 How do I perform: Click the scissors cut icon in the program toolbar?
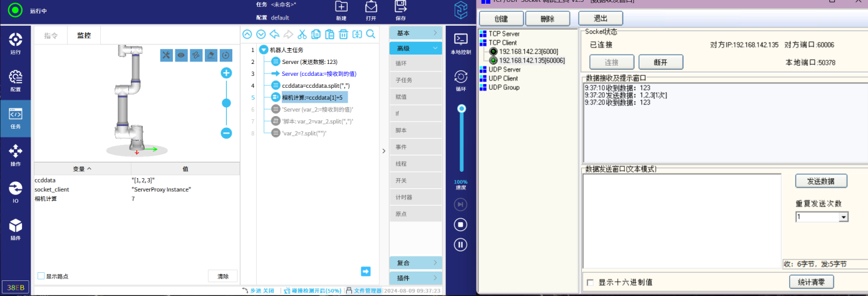tap(302, 34)
